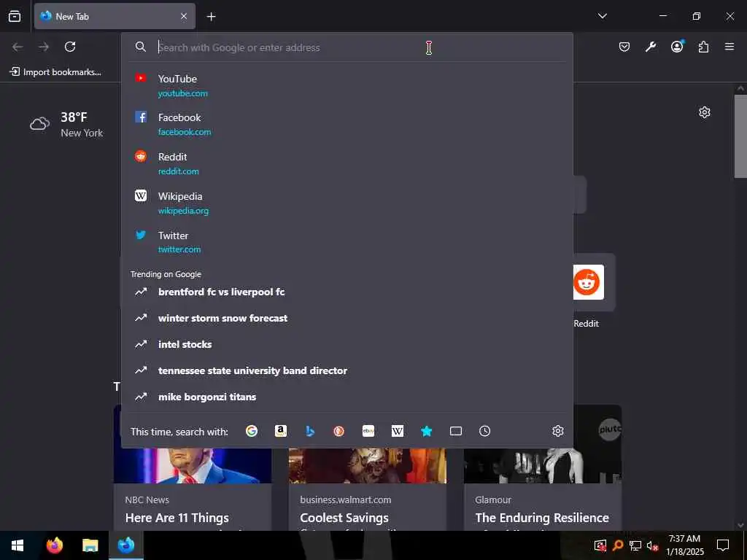Screen dimensions: 747x560
Task: Search this time with DuckDuckGo icon
Action: coord(338,431)
